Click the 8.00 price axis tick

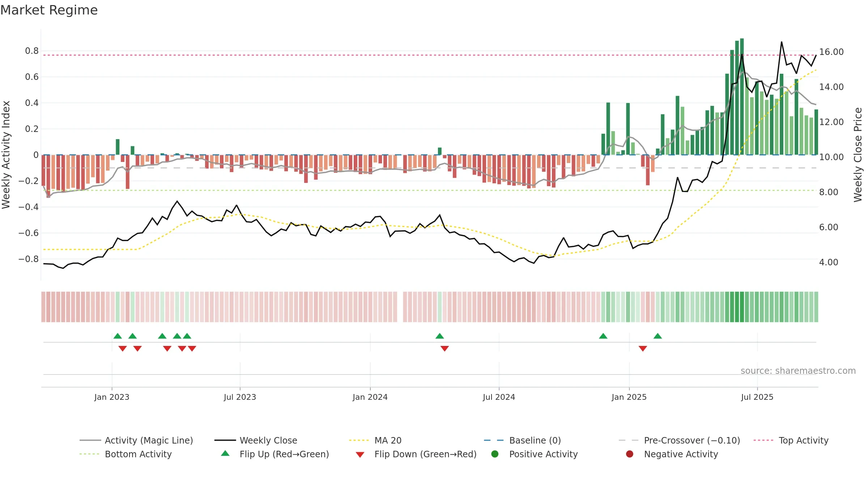pyautogui.click(x=829, y=192)
